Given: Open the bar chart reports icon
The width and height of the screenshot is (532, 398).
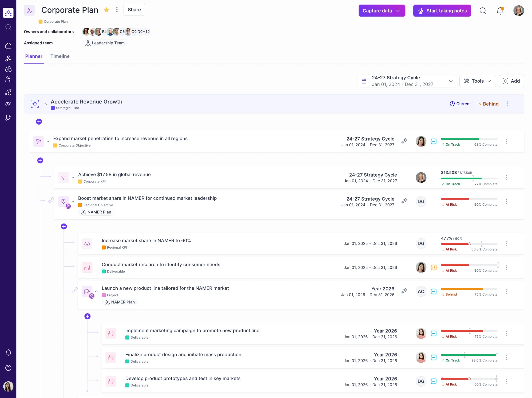Looking at the screenshot, I should coord(8,92).
